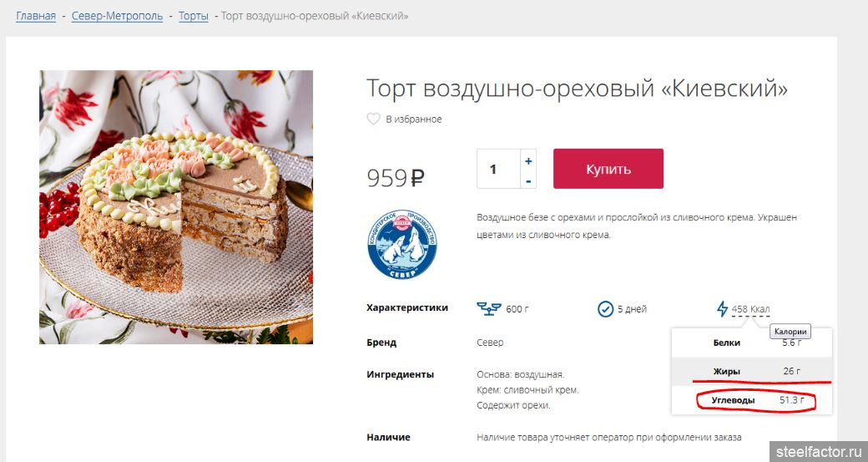Click the lightning bolt calories icon
The width and height of the screenshot is (868, 462).
[722, 308]
